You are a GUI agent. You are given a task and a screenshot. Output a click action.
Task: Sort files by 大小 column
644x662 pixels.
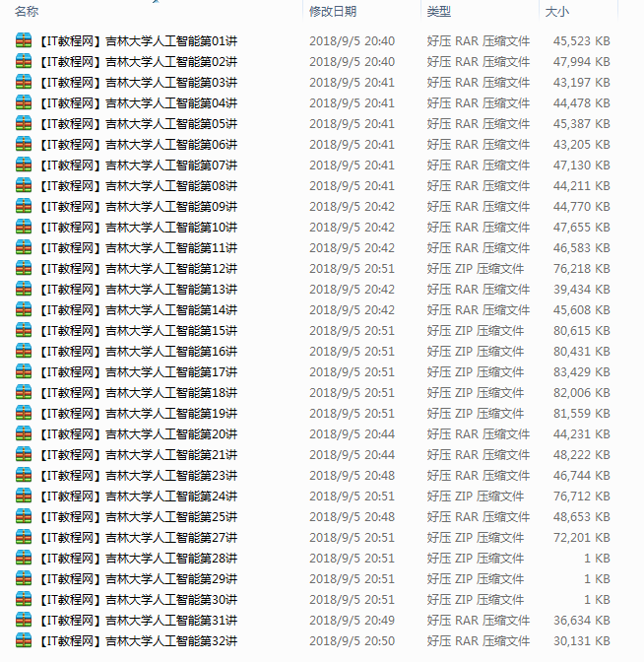point(557,11)
